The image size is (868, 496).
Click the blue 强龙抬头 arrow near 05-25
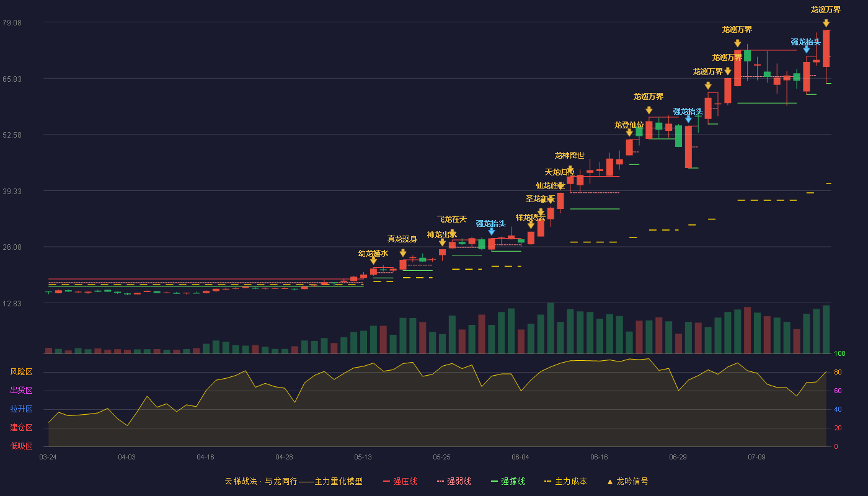(492, 232)
